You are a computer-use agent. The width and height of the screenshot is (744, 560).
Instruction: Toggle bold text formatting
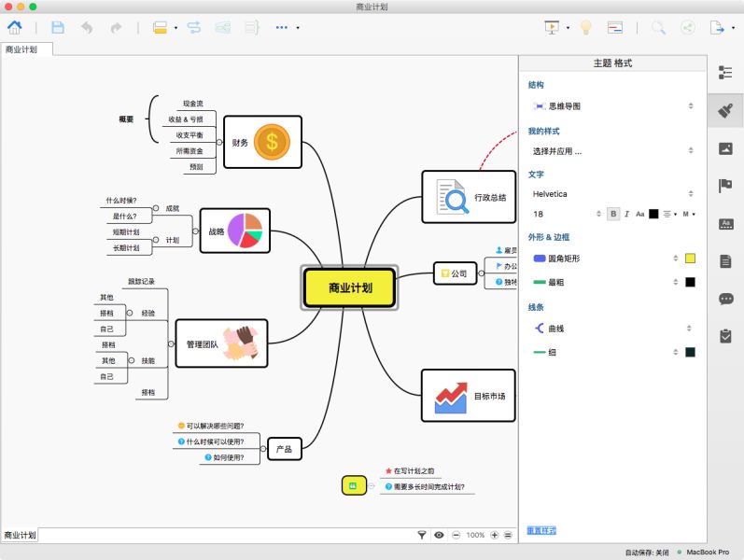coord(613,214)
